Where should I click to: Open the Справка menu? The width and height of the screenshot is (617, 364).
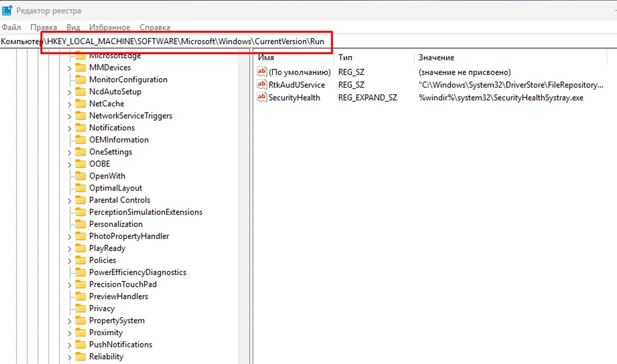coord(155,27)
